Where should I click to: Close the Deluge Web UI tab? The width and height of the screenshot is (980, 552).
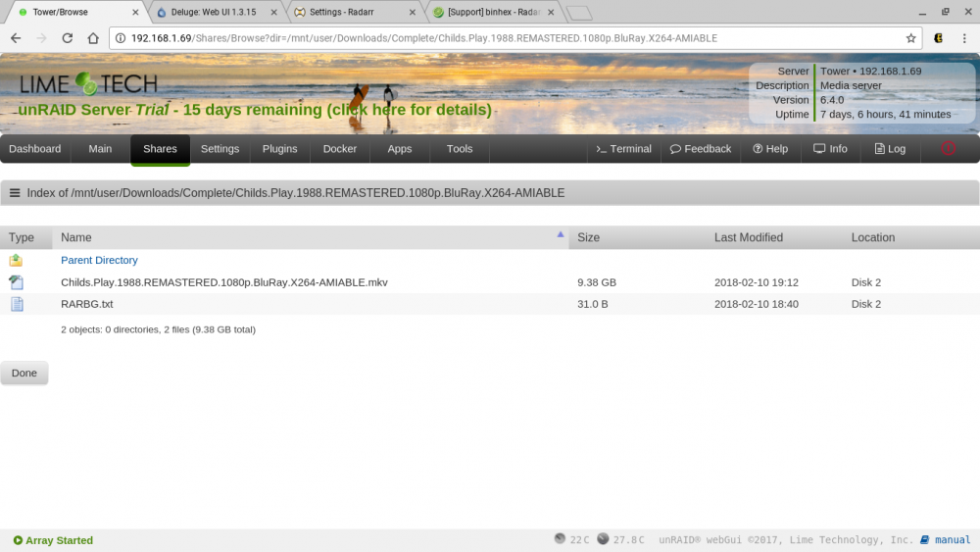click(x=273, y=12)
